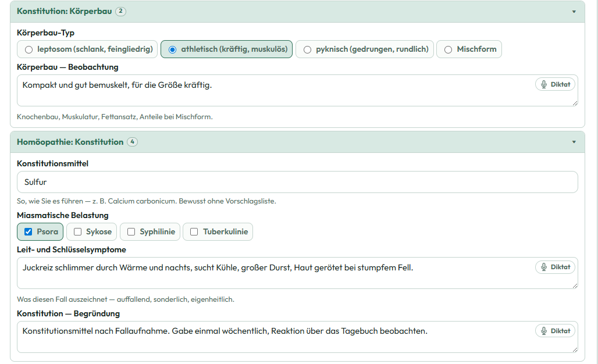598x364 pixels.
Task: Check the Sykose checkbox
Action: pyautogui.click(x=77, y=232)
